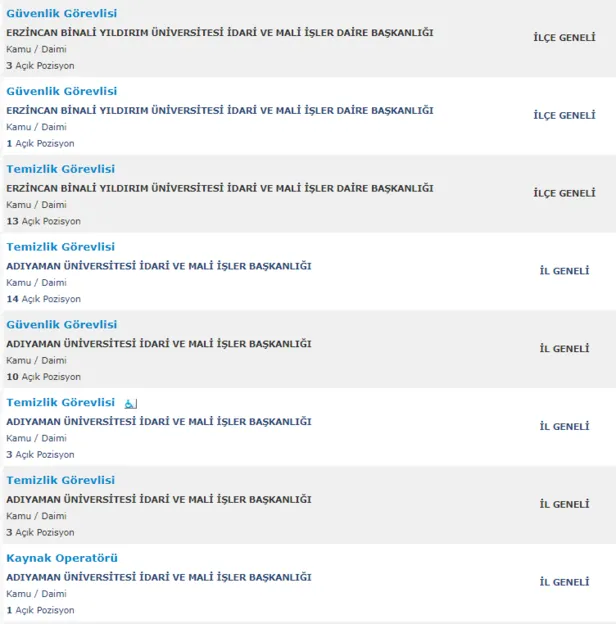
Task: Click Adıyaman university name in Kaynak Operatörü listing
Action: point(158,577)
